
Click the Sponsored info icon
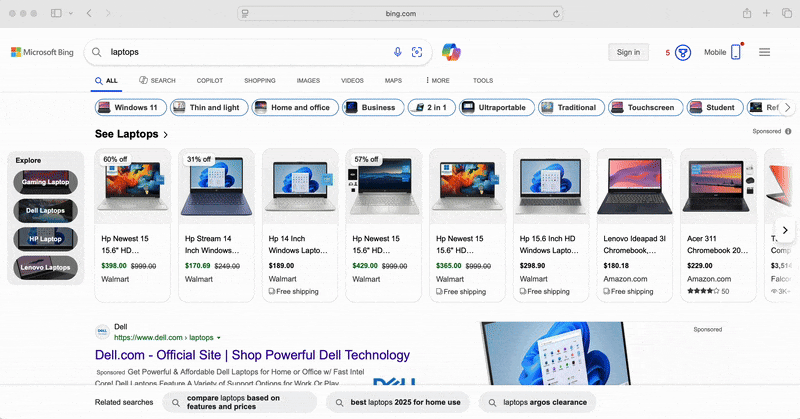click(x=788, y=131)
